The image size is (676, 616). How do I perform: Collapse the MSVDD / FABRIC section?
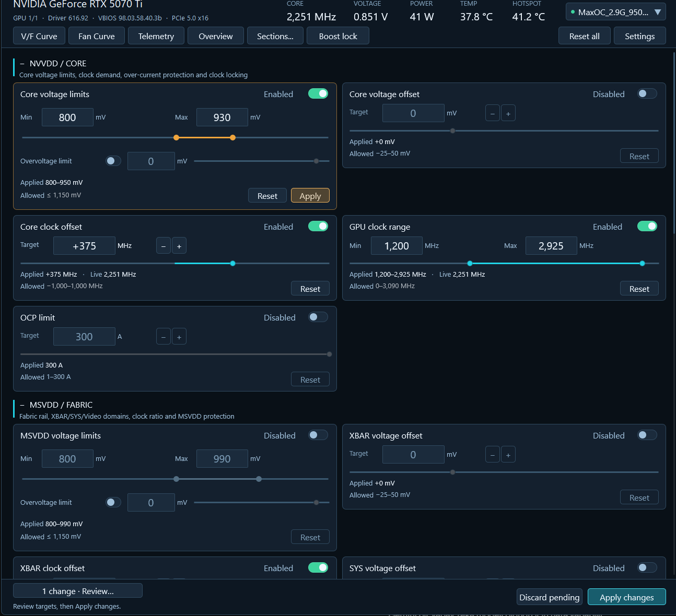point(22,405)
